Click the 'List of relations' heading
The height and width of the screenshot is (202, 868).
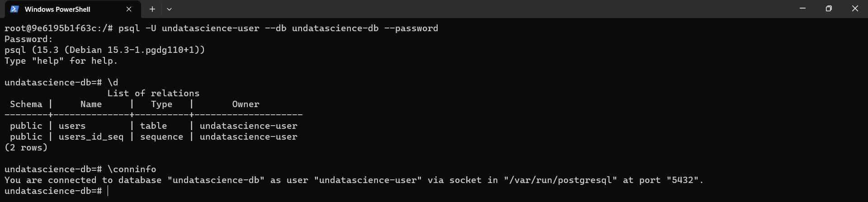tap(153, 94)
